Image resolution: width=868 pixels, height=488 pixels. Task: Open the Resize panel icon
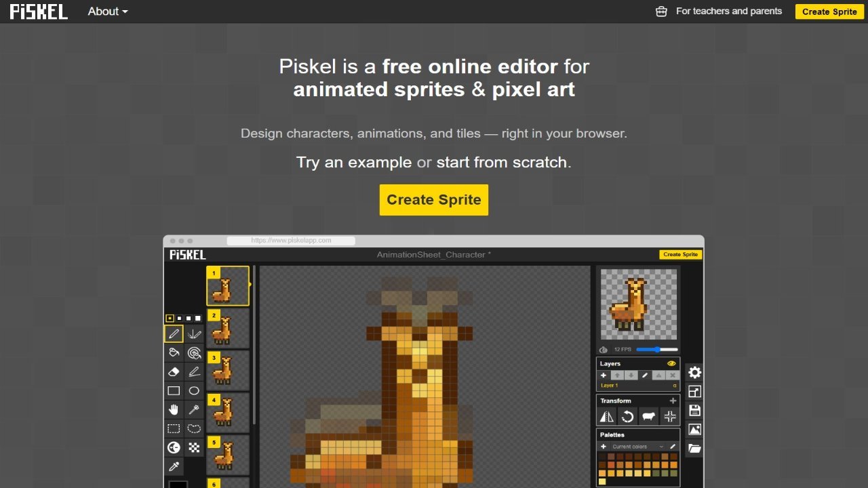[x=694, y=392]
